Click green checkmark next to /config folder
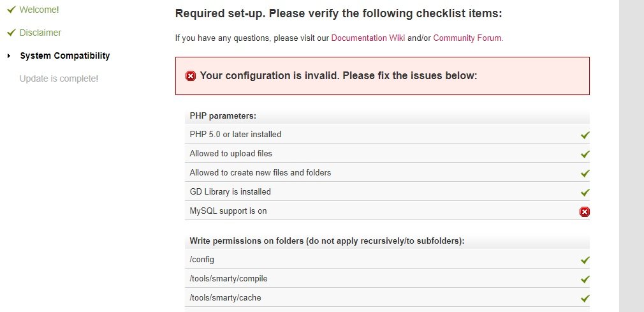 tap(585, 260)
